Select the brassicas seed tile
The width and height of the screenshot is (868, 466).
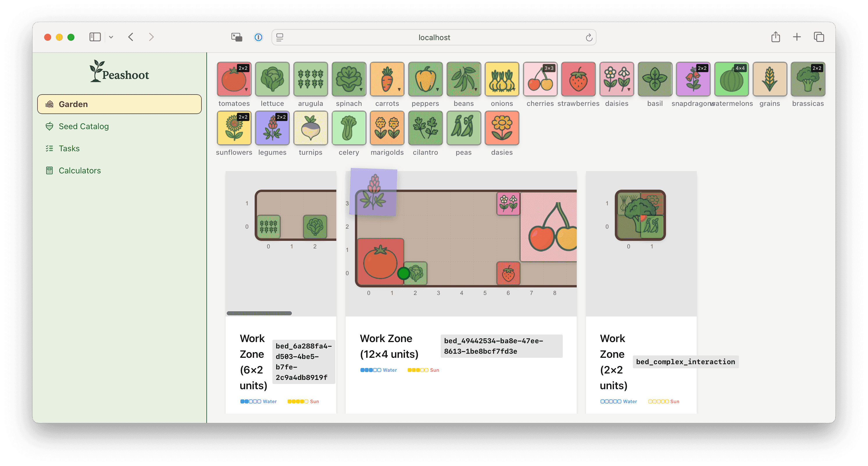click(x=808, y=79)
